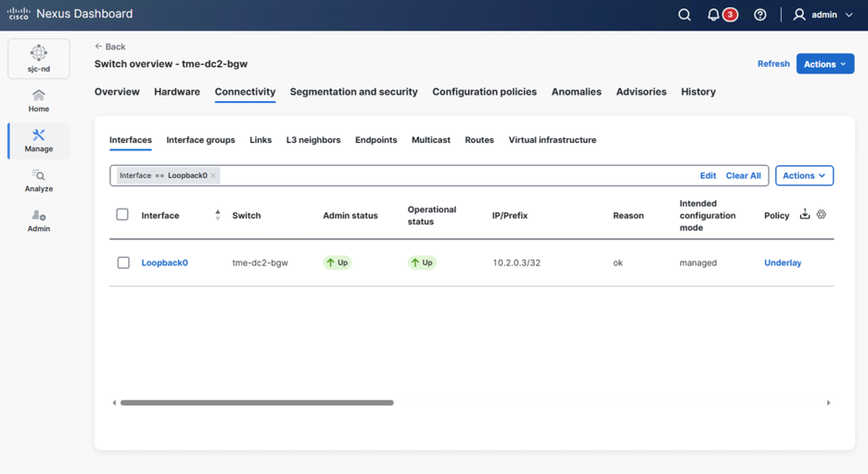Select L3 neighbors sub-tab
868x474 pixels.
pos(313,140)
